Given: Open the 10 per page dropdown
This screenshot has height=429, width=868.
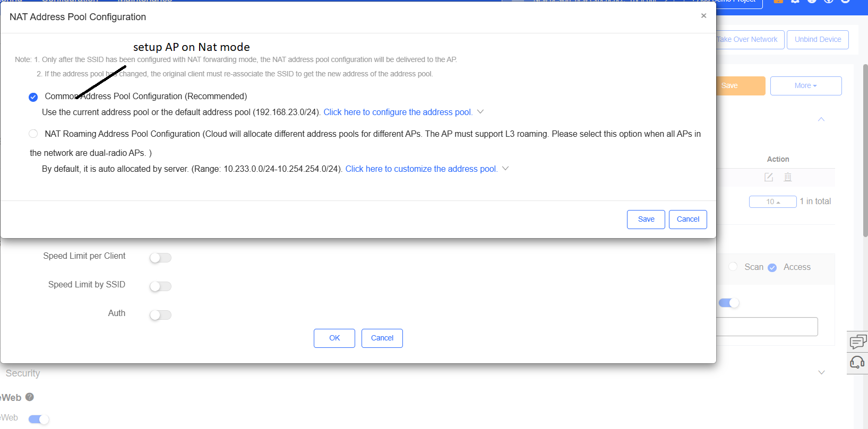Looking at the screenshot, I should click(773, 202).
